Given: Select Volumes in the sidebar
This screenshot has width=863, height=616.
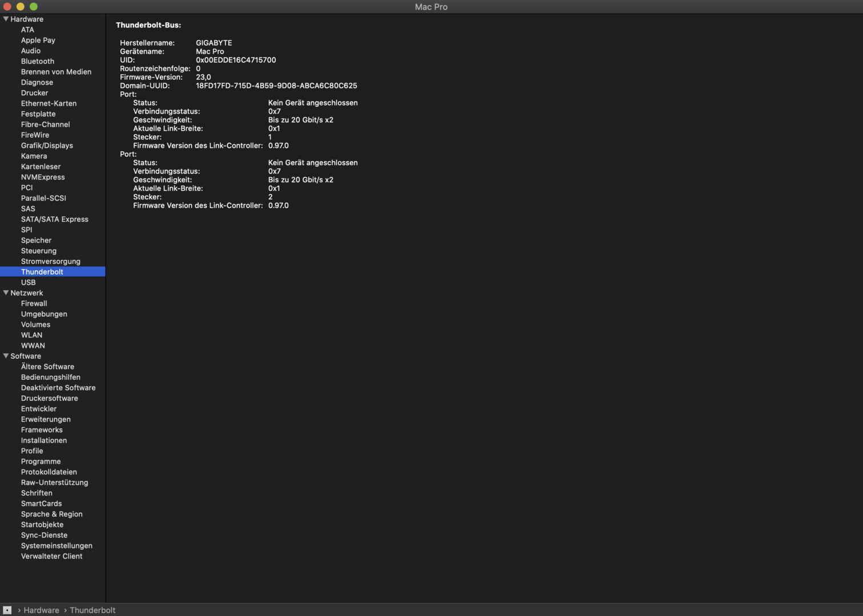Looking at the screenshot, I should tap(35, 325).
